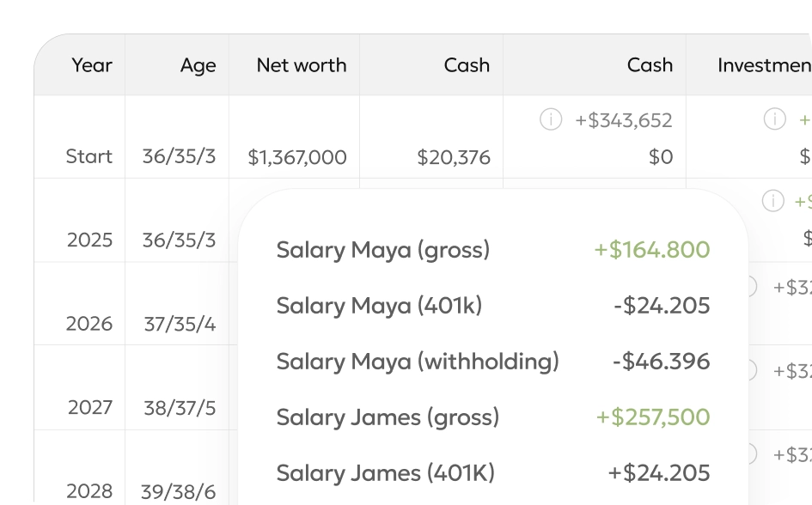Sort by the Year column header
Image resolution: width=812 pixels, height=505 pixels.
(x=92, y=65)
